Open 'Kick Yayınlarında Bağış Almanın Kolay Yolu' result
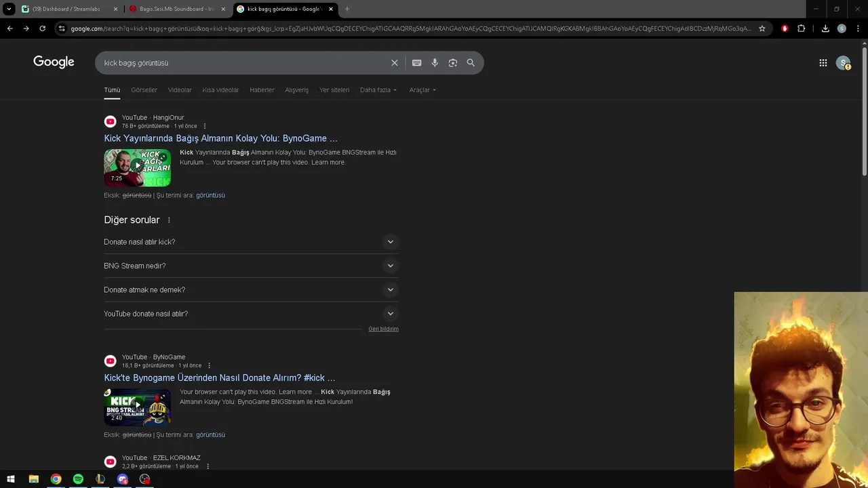868x488 pixels. click(x=220, y=138)
